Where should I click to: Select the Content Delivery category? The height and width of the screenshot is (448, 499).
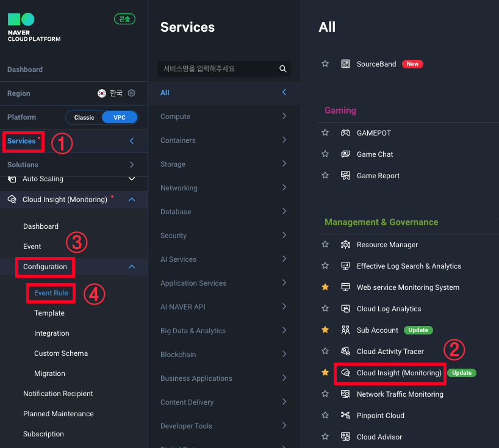click(x=224, y=402)
